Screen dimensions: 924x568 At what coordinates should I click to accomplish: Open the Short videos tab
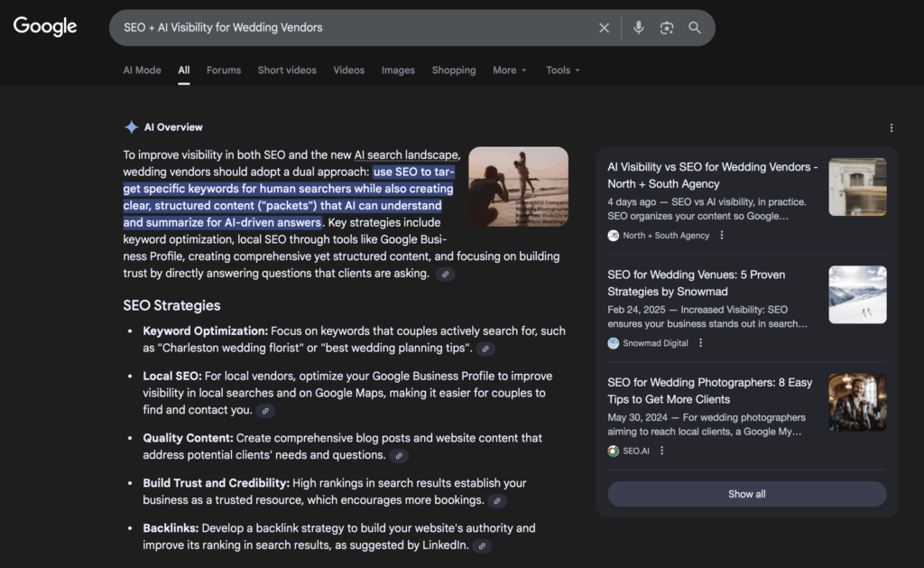tap(287, 70)
